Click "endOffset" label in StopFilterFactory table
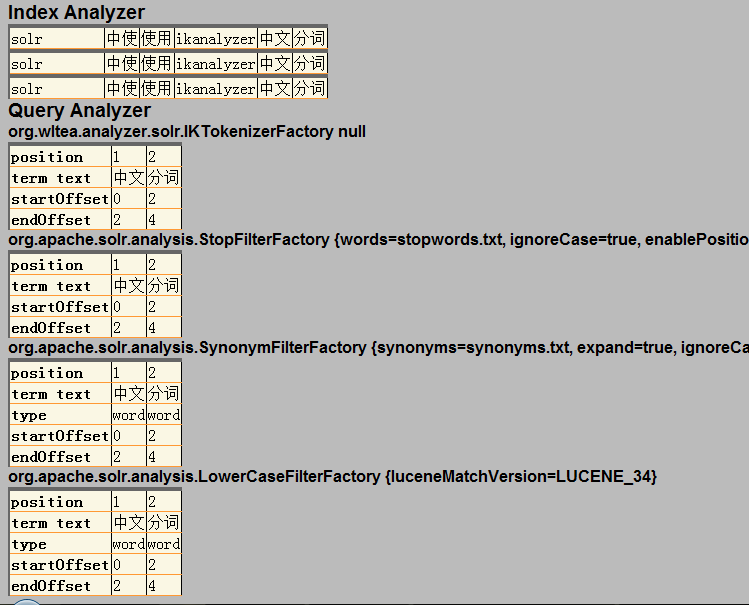 click(x=51, y=328)
